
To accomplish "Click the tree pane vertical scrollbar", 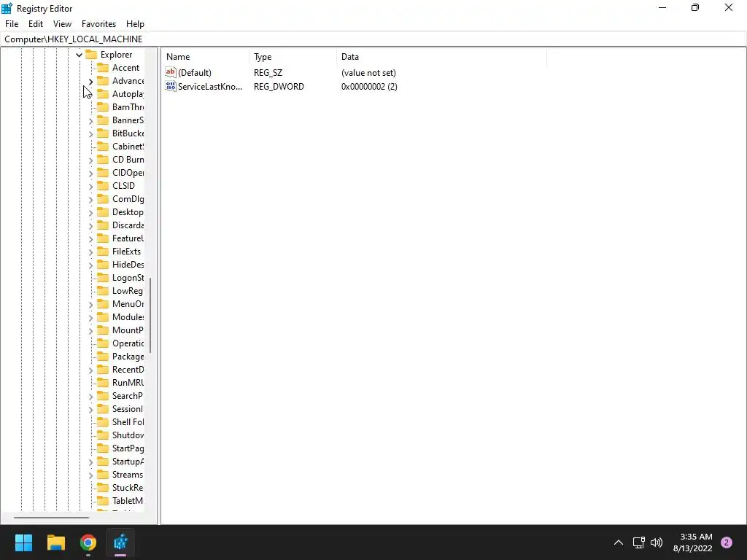I will 150,315.
